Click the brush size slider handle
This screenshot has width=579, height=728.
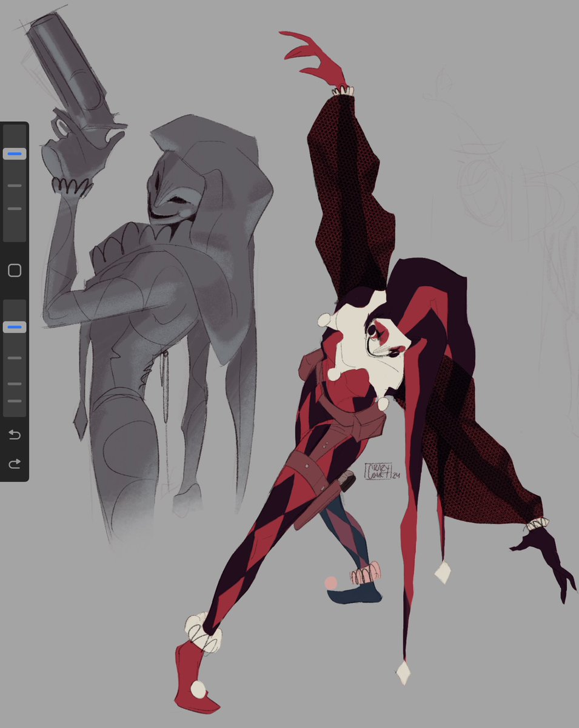[15, 154]
